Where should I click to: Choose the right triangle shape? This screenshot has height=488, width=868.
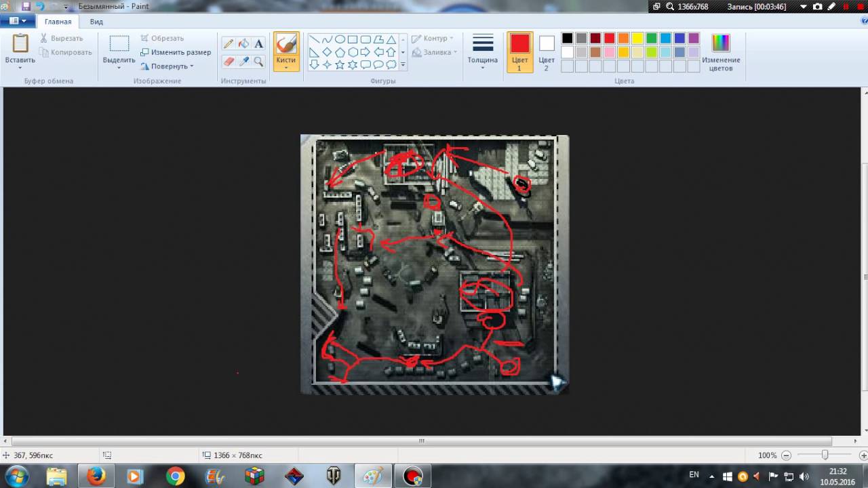[315, 52]
